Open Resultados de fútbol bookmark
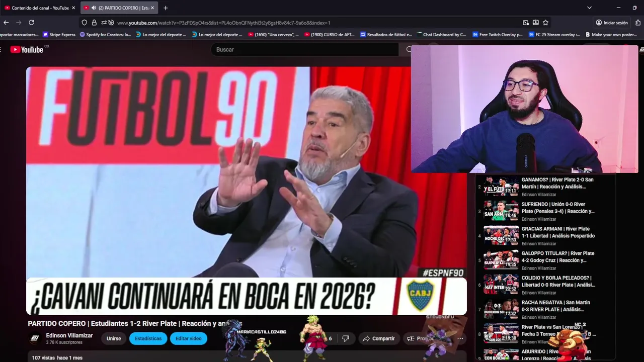Viewport: 644px width, 362px height. [x=386, y=35]
